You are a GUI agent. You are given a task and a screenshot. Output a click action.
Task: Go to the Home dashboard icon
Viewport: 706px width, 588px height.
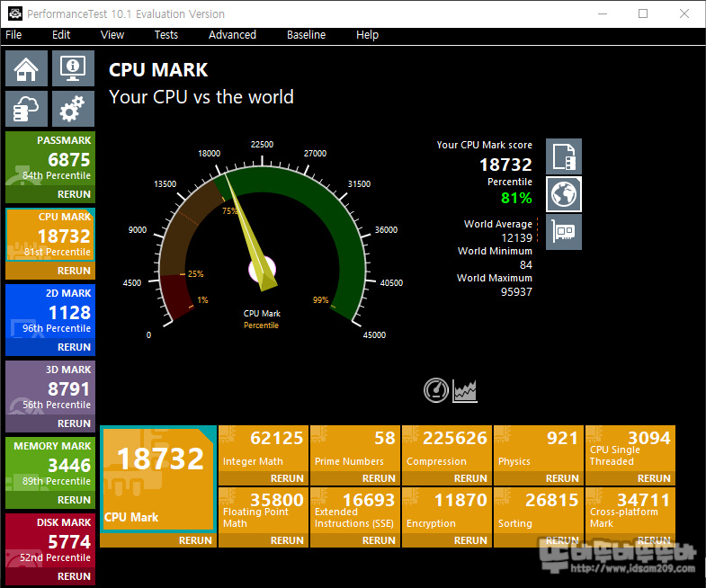[x=27, y=68]
